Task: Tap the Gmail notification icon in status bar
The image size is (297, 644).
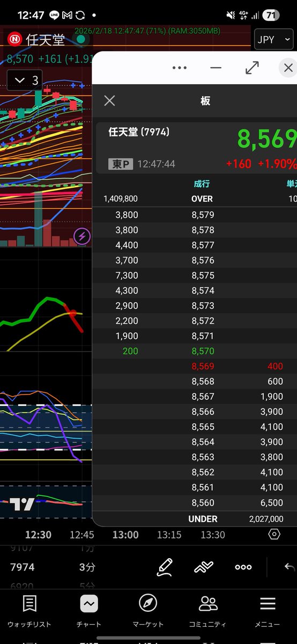Action: (x=67, y=15)
